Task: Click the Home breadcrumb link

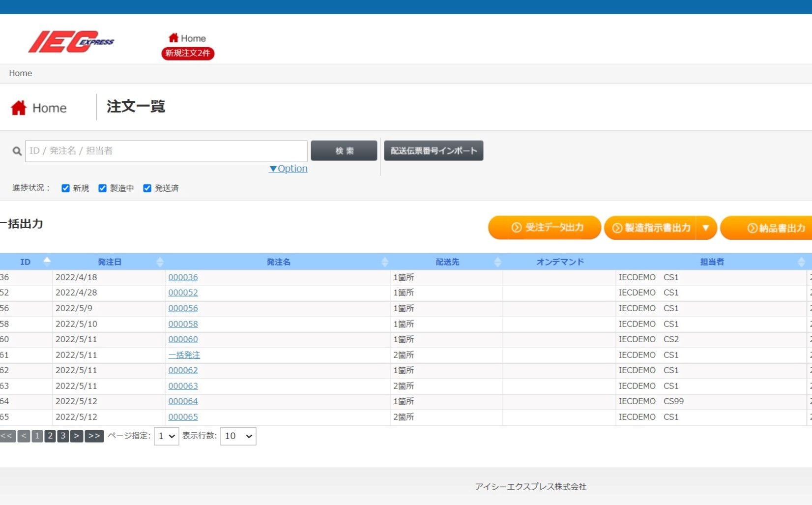Action: coord(21,73)
